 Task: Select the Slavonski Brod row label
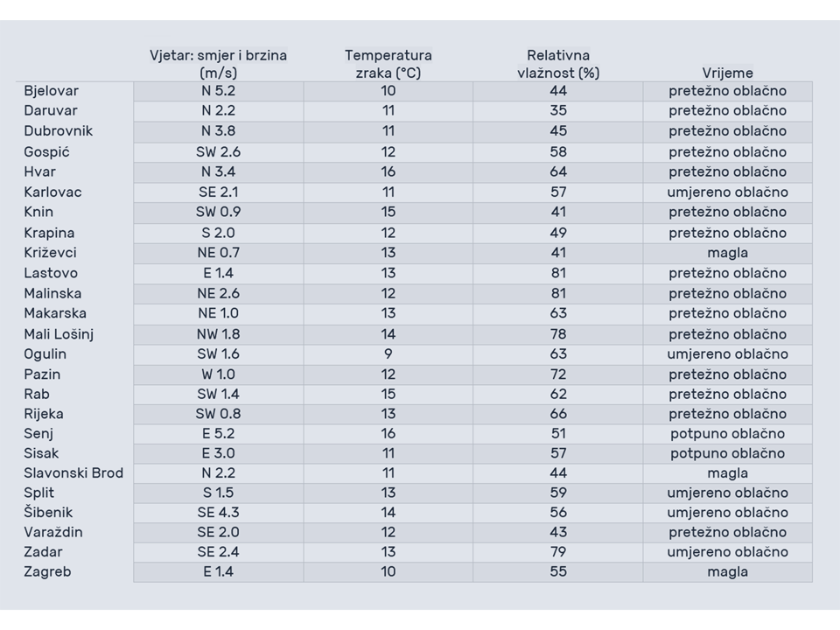73,473
